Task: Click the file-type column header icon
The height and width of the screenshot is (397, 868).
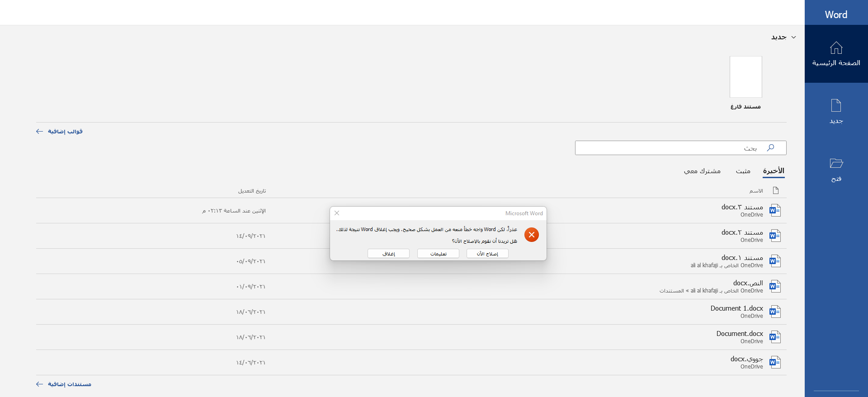Action: (x=776, y=190)
